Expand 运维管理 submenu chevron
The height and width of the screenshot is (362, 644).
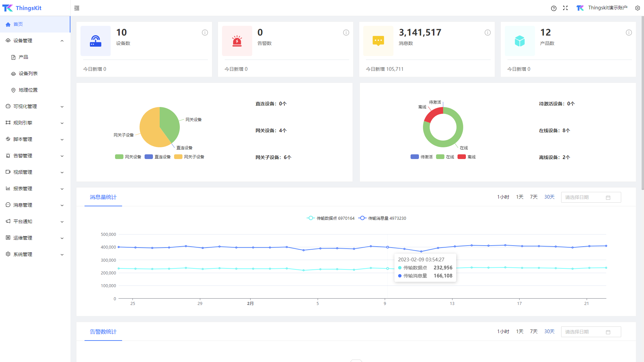[62, 238]
